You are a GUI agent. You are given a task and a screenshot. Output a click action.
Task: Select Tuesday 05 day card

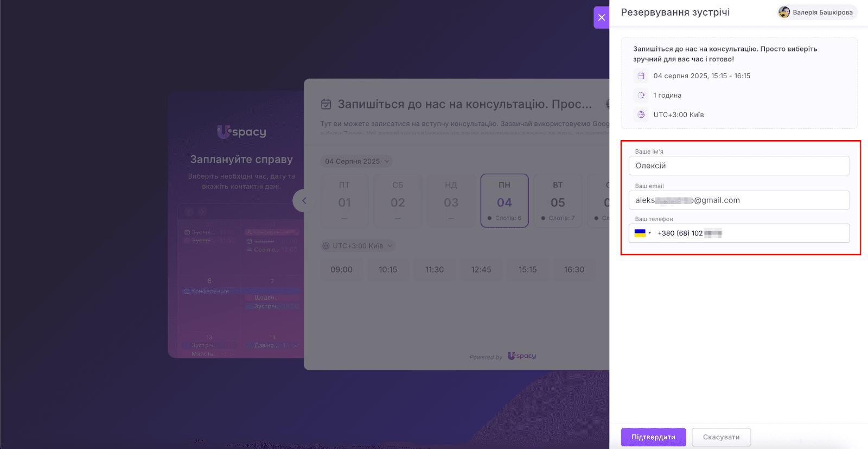point(558,201)
